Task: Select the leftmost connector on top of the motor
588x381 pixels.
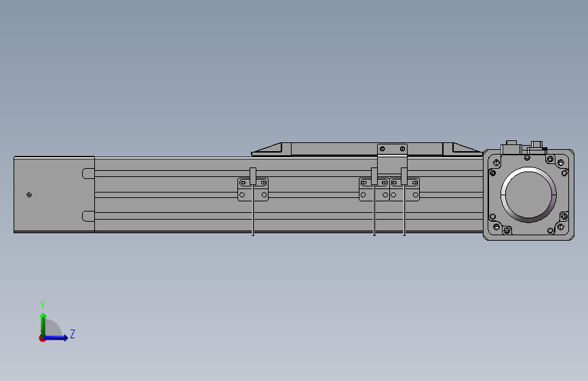Action: pos(511,148)
